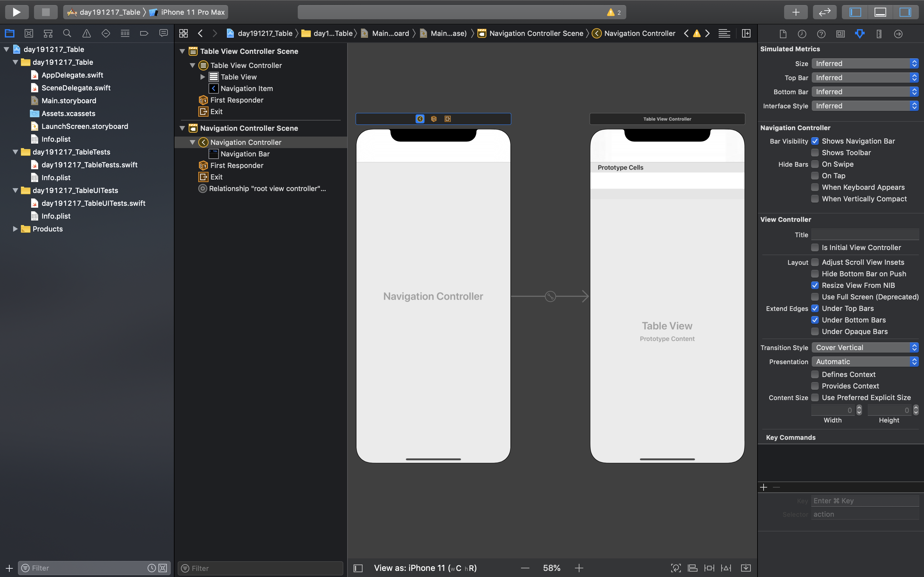Select Main.storyboard in project navigator
This screenshot has width=924, height=577.
click(x=69, y=101)
